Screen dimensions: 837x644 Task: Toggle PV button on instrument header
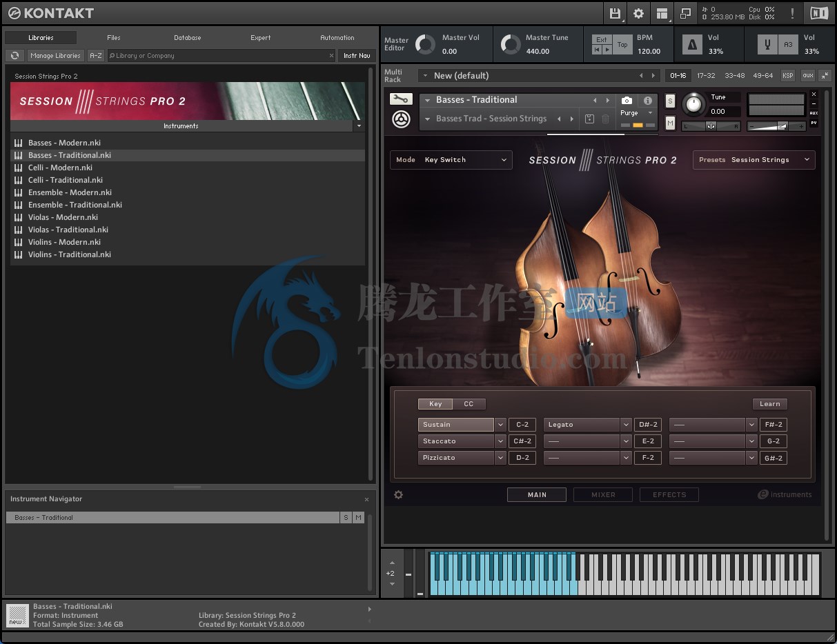pos(814,123)
